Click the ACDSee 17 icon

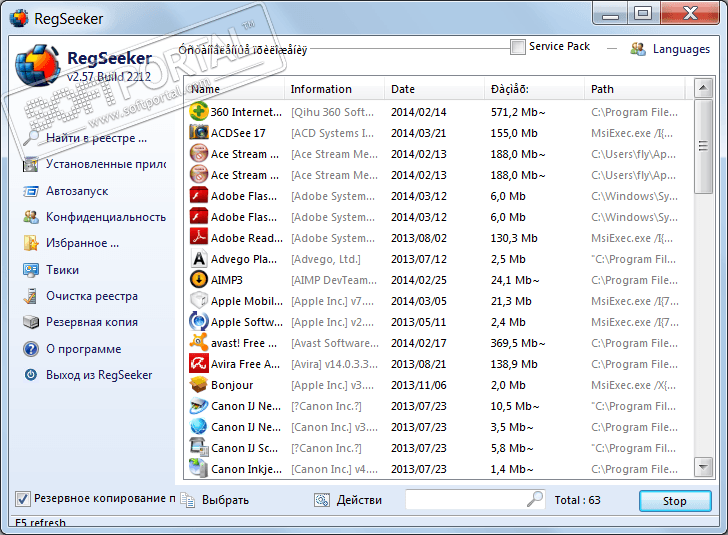(x=199, y=132)
